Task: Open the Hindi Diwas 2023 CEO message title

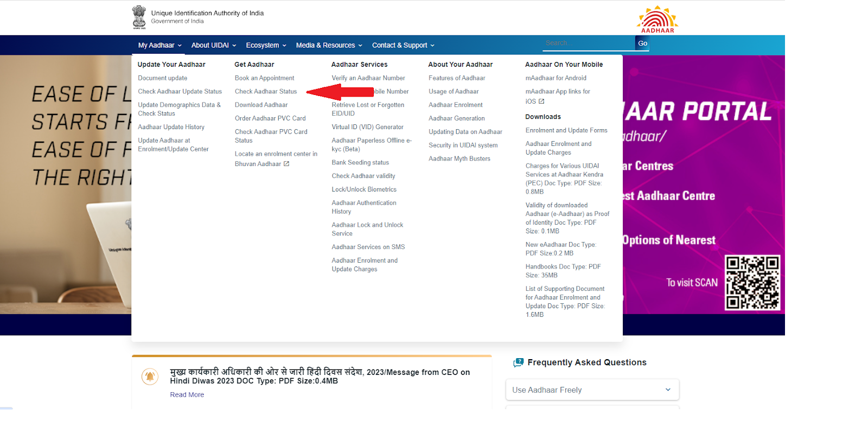Action: [x=320, y=376]
